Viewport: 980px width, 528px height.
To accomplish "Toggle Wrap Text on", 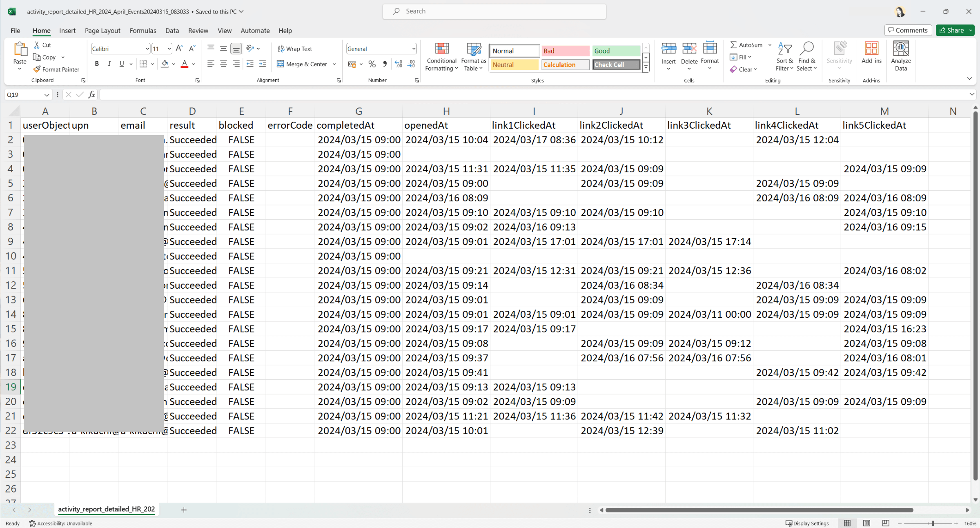I will [x=295, y=49].
